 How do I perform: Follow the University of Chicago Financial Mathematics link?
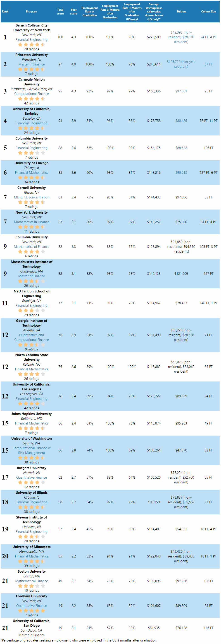click(x=31, y=173)
